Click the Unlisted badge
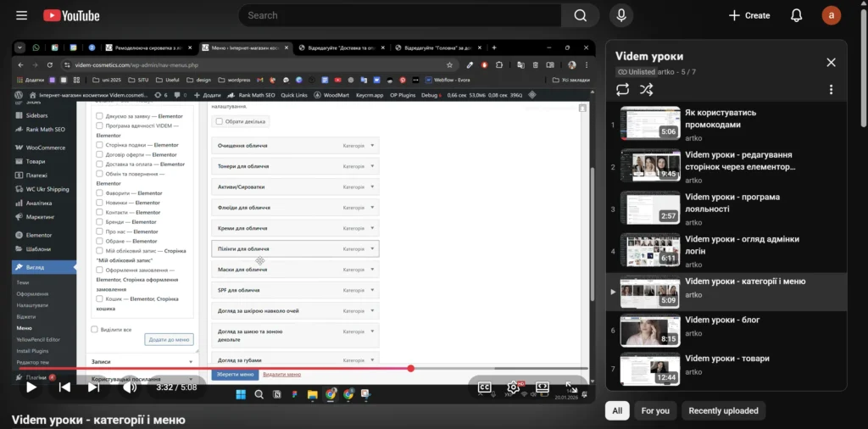868x429 pixels. point(636,72)
